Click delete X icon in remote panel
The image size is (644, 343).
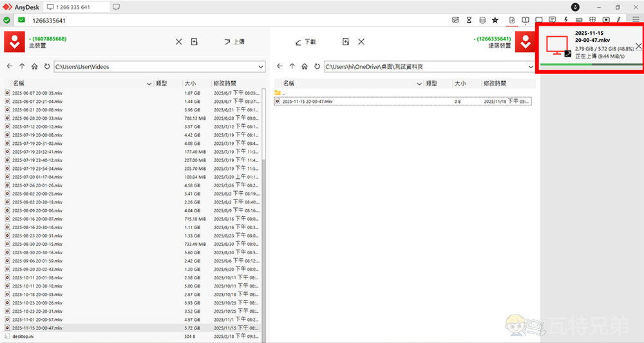361,42
